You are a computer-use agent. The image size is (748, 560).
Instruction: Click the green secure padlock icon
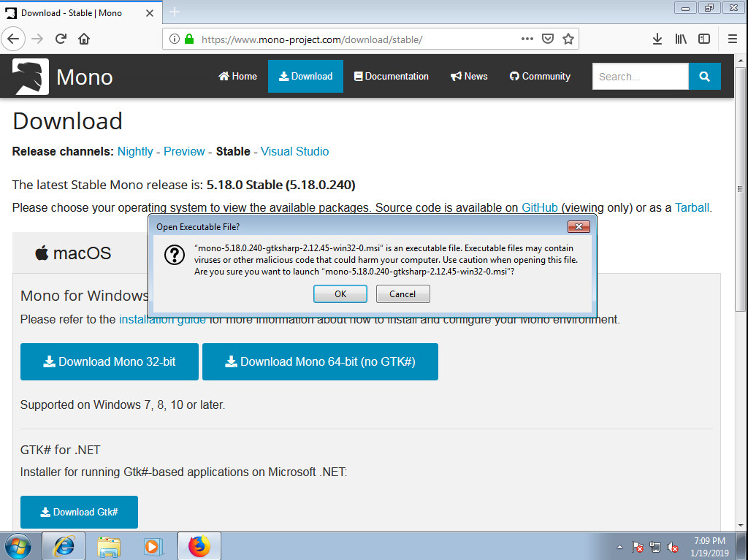[189, 39]
